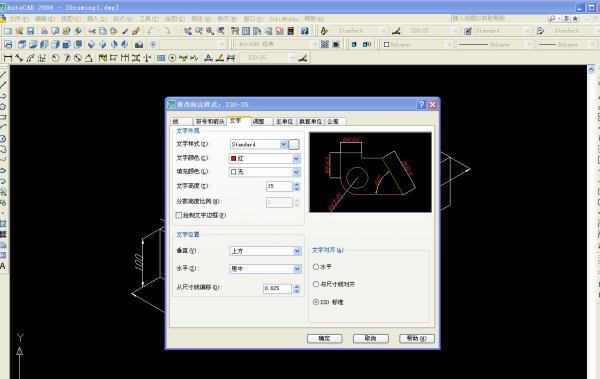The width and height of the screenshot is (600, 379).
Task: Click the 从尺寸线偏移 input field showing 0.625
Action: coord(278,288)
